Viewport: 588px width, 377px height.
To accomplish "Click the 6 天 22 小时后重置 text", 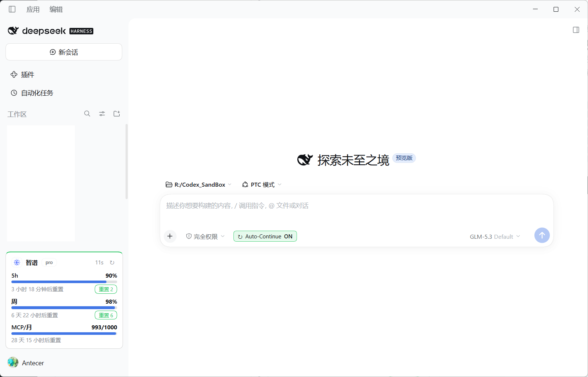I will 35,315.
